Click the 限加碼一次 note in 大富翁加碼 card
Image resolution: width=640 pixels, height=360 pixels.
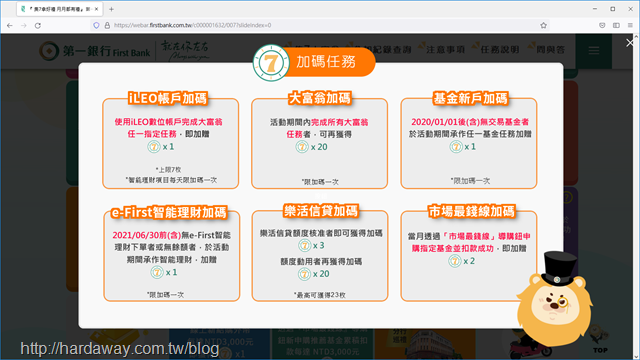click(320, 182)
